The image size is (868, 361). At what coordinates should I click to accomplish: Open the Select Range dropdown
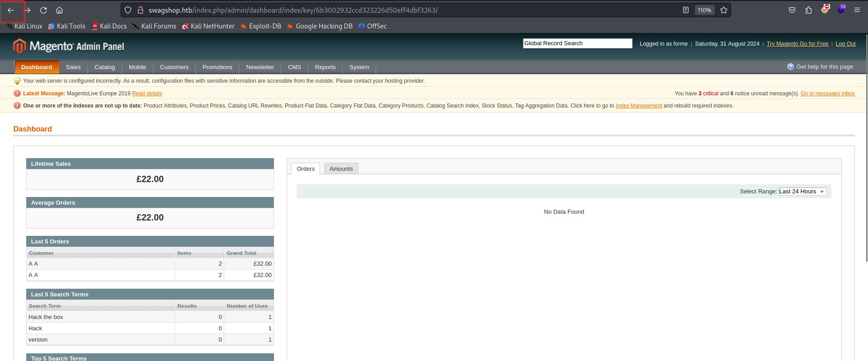[802, 192]
